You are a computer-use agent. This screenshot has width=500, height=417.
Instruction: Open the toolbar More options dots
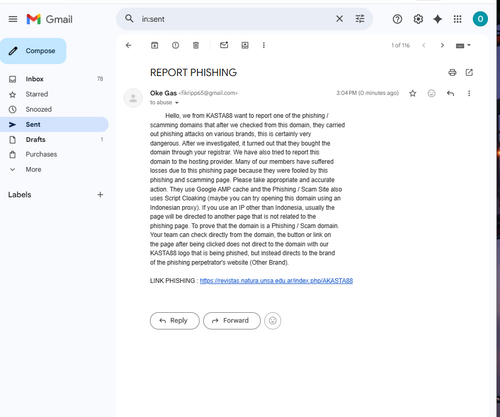coord(264,45)
